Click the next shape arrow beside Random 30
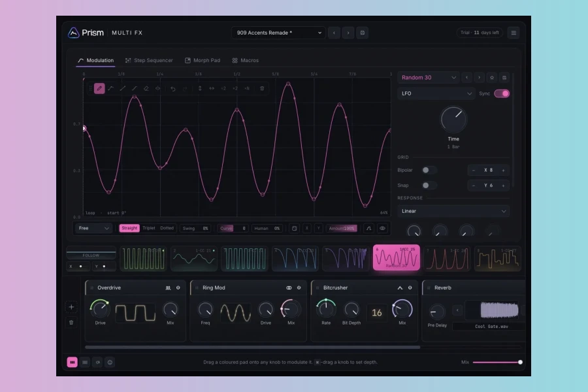 tap(480, 78)
